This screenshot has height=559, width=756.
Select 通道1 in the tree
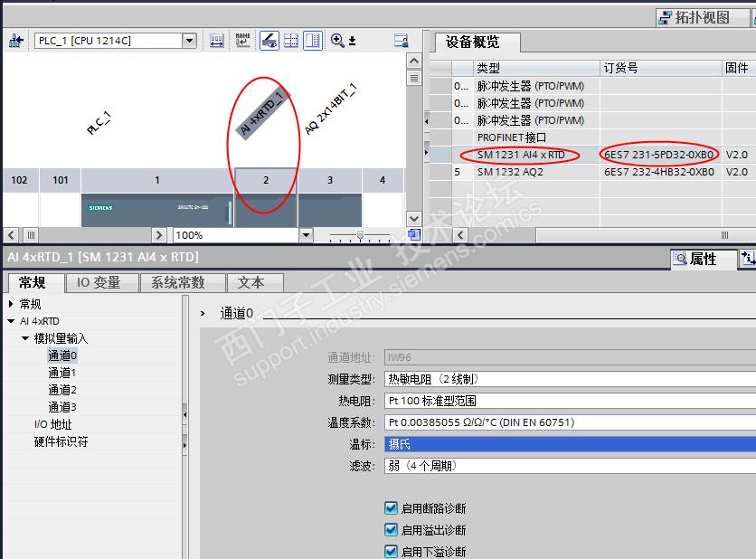61,373
